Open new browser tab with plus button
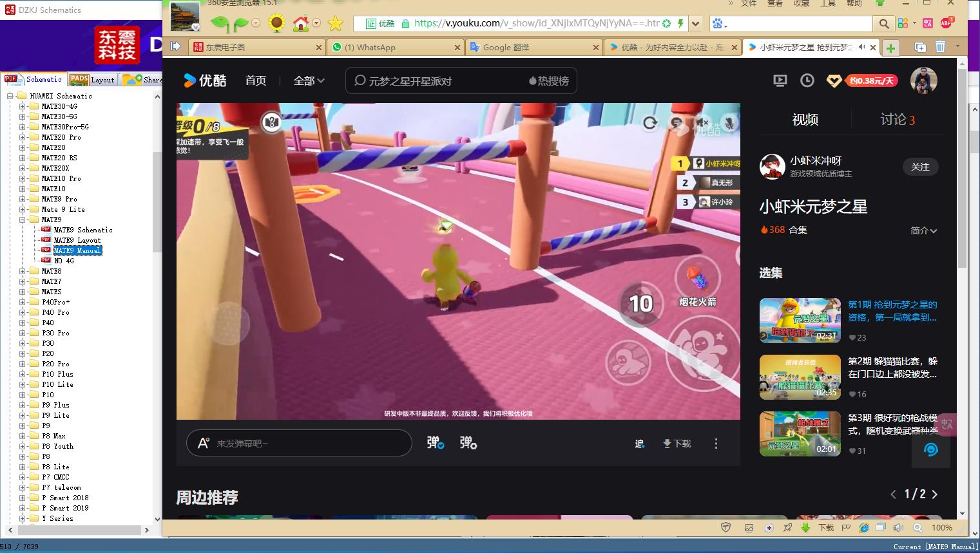The height and width of the screenshot is (553, 980). point(890,48)
